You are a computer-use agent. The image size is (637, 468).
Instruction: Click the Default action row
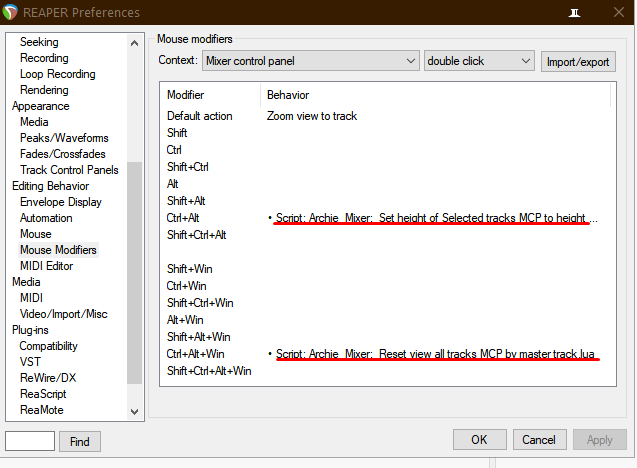click(x=199, y=116)
